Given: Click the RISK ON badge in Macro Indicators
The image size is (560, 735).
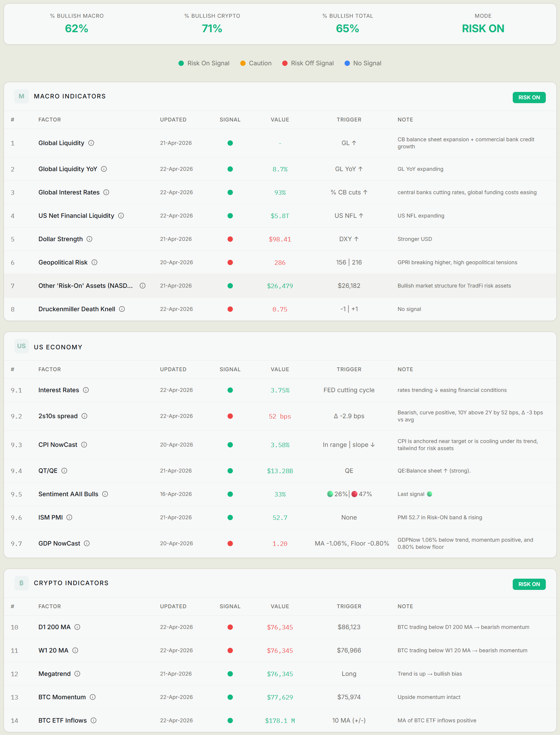Looking at the screenshot, I should (529, 97).
